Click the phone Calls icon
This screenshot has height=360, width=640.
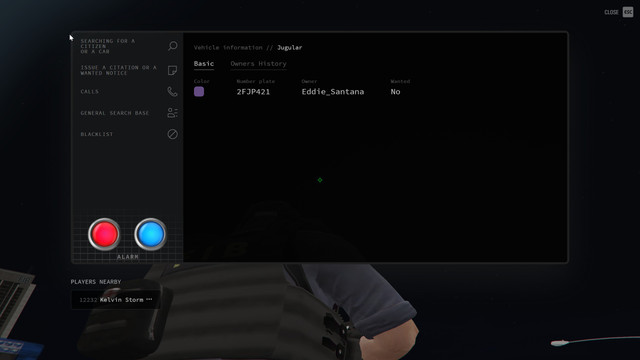173,91
